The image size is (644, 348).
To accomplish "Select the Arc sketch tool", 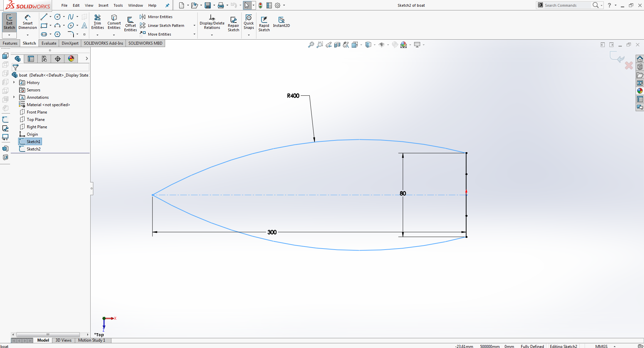I will point(58,26).
